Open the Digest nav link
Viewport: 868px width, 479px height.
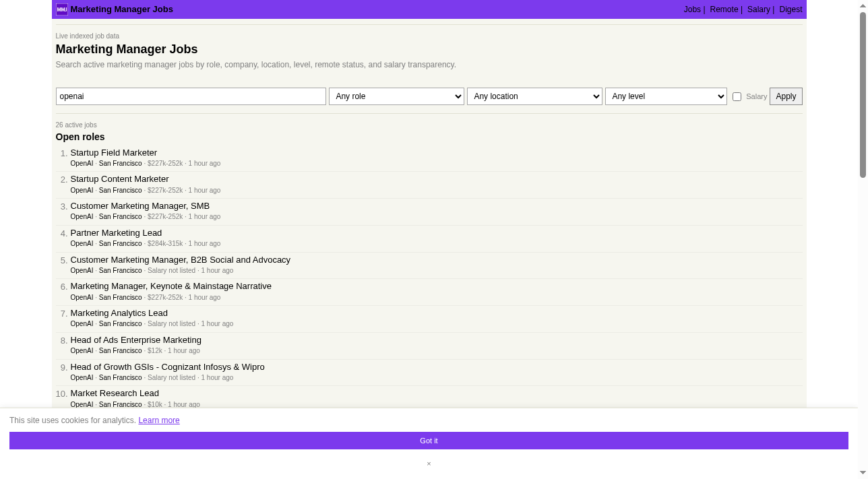[x=790, y=9]
